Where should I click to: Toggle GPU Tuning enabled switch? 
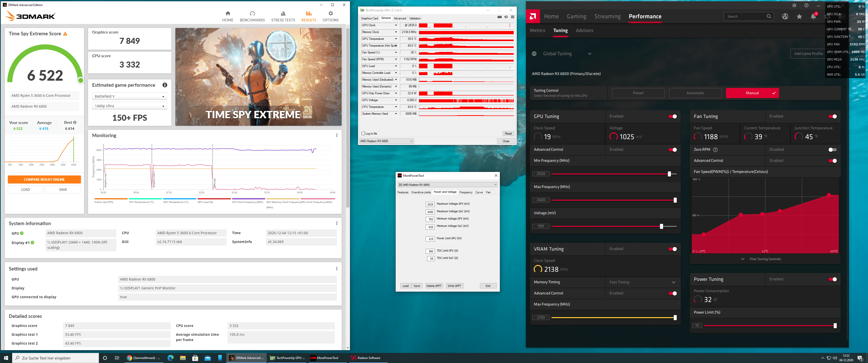click(672, 116)
